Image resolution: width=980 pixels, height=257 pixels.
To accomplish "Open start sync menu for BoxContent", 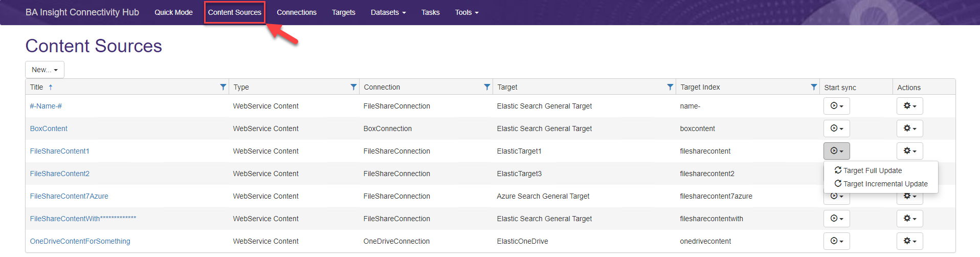I will point(836,128).
